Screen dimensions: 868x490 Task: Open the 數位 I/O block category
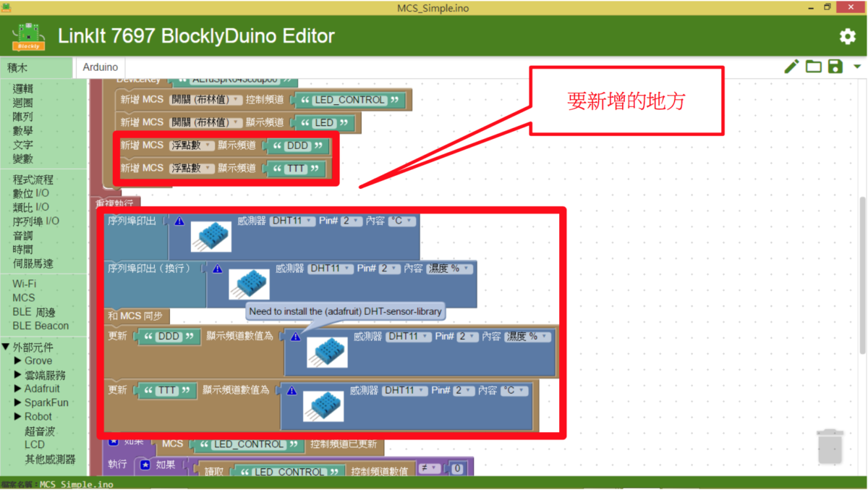click(31, 193)
